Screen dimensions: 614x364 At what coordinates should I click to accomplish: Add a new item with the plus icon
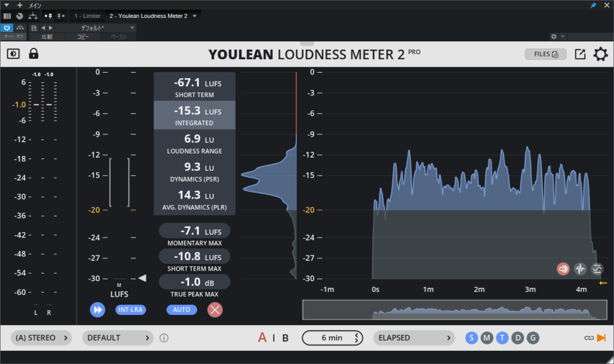tap(20, 5)
